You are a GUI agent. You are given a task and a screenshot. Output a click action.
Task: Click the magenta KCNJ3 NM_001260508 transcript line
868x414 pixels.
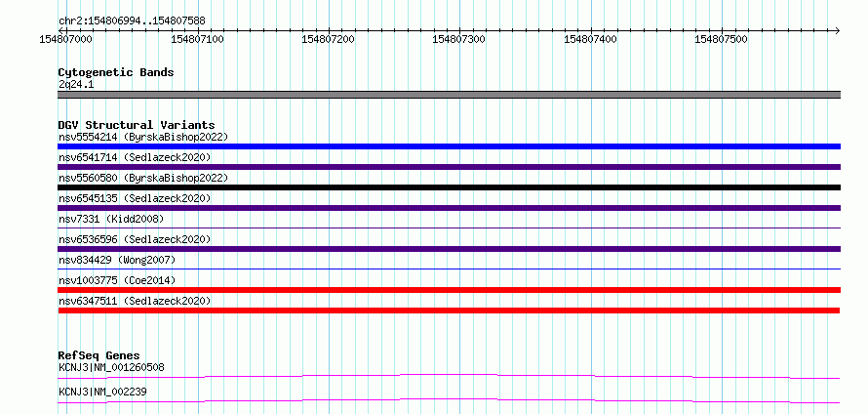pos(449,376)
